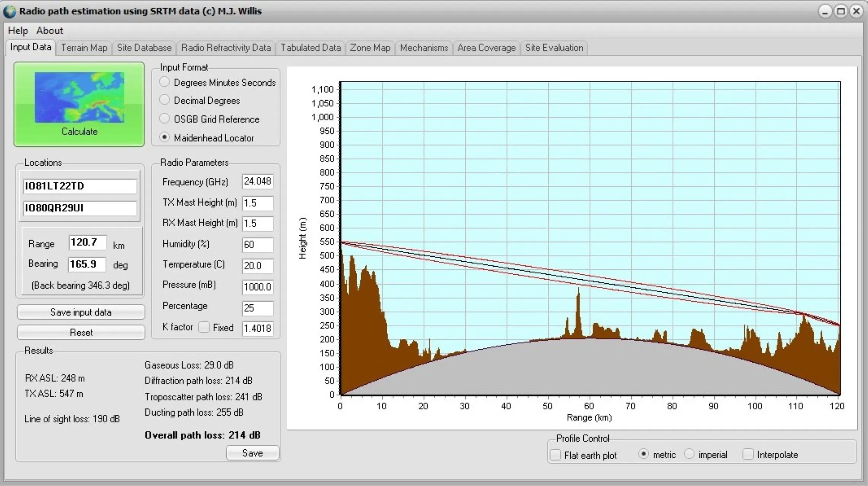Click the Range (km) axis label

coord(589,418)
